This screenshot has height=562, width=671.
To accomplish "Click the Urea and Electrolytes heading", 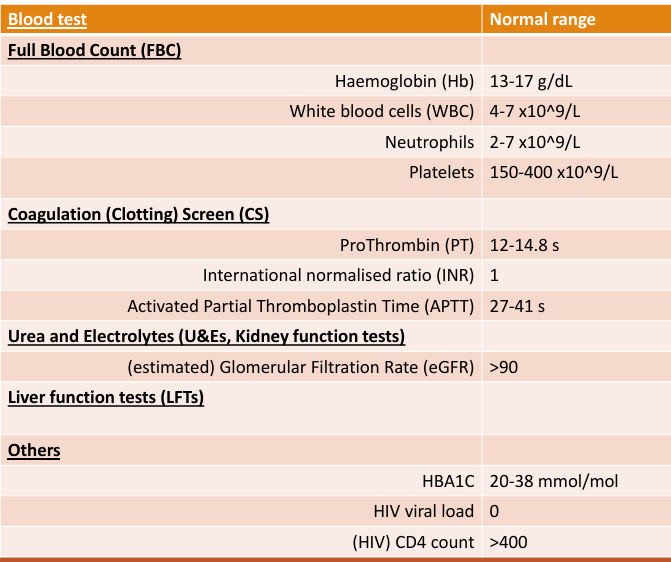I will click(x=206, y=336).
